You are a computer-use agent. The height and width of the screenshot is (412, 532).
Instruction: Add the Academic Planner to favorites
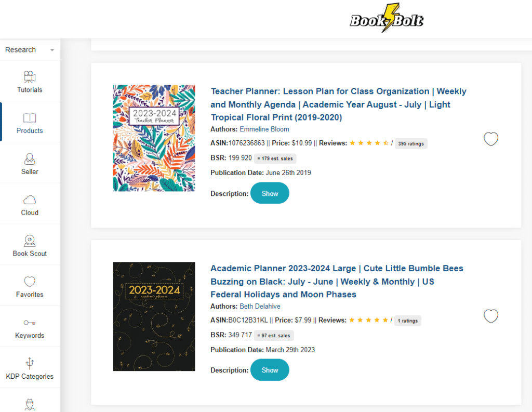491,316
